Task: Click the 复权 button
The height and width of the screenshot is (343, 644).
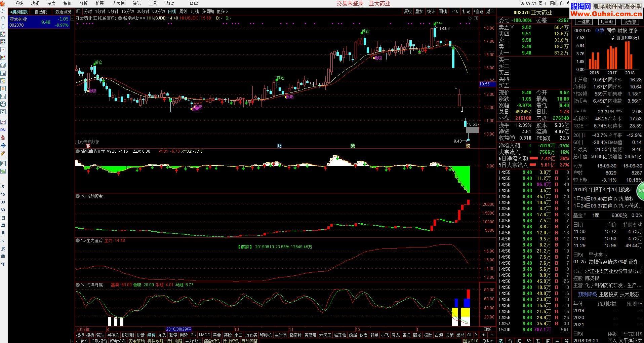Action: (408, 11)
